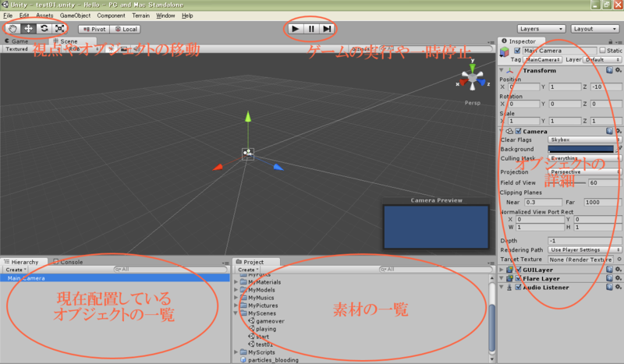624x364 pixels.
Task: Click the Background color swatch
Action: [x=580, y=149]
